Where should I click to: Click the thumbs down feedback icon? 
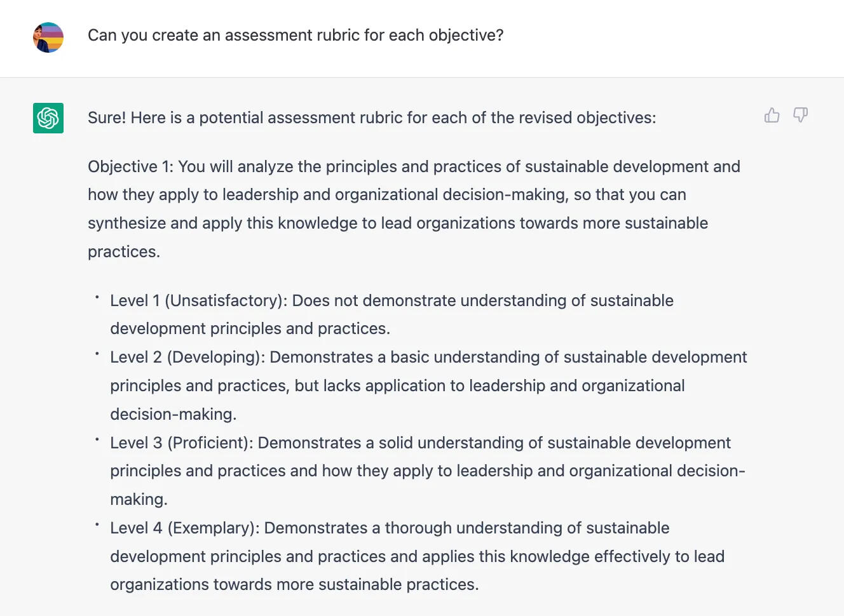[x=800, y=115]
